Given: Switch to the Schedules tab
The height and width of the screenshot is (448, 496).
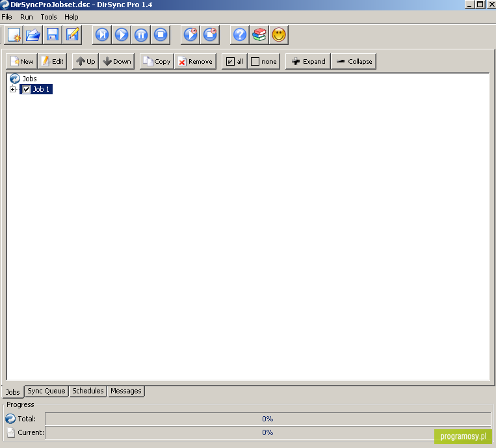Looking at the screenshot, I should [x=88, y=391].
